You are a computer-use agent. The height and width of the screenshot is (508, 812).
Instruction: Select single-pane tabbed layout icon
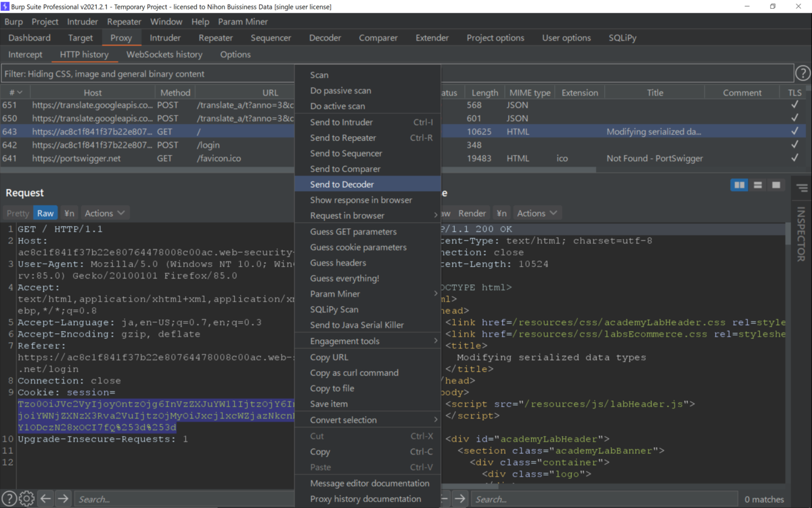[775, 185]
